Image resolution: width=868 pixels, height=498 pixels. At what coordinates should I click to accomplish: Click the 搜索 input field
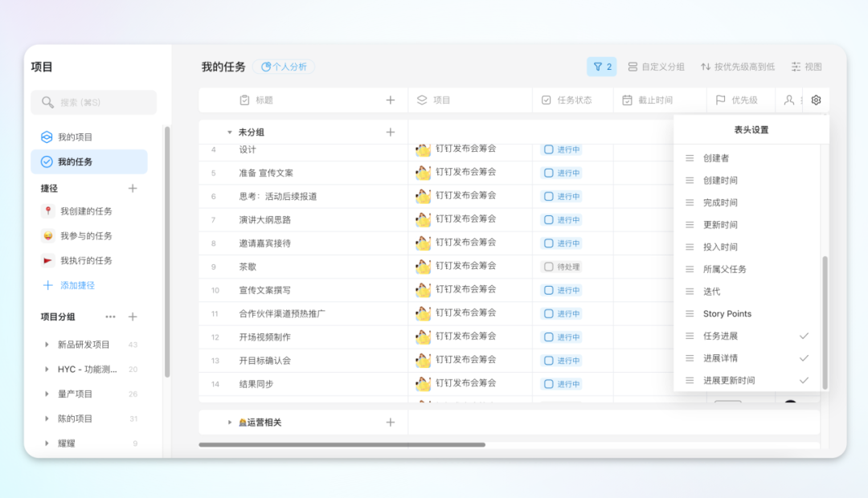point(94,102)
